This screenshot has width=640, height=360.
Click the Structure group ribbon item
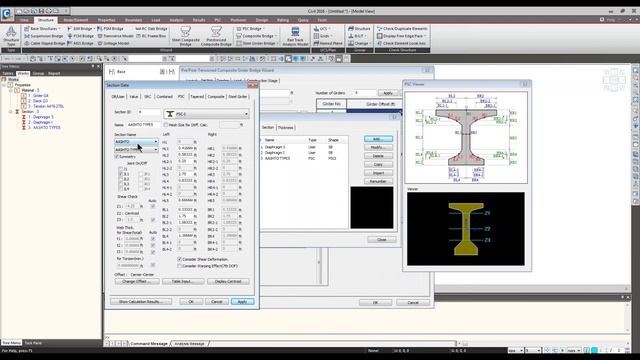[x=359, y=29]
